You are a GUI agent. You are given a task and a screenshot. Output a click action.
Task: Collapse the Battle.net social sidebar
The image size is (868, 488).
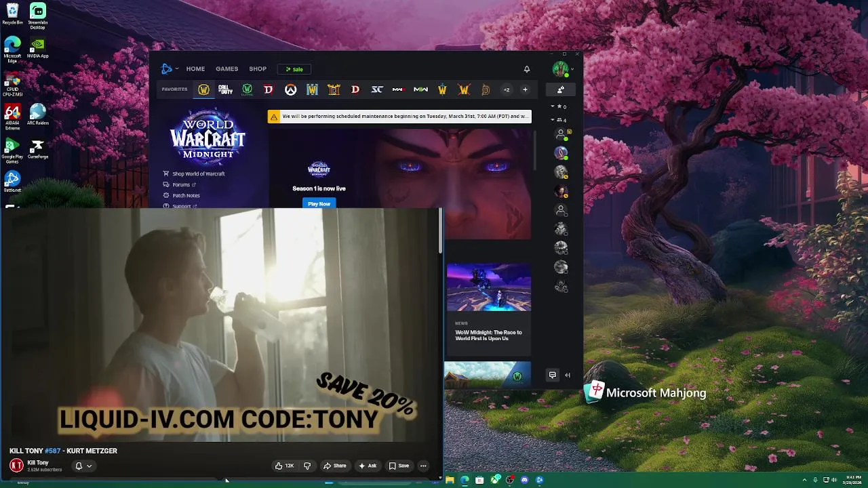[x=568, y=375]
